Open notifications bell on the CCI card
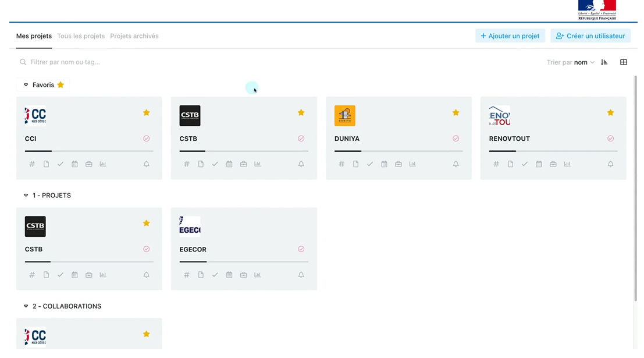The width and height of the screenshot is (644, 358). (146, 164)
